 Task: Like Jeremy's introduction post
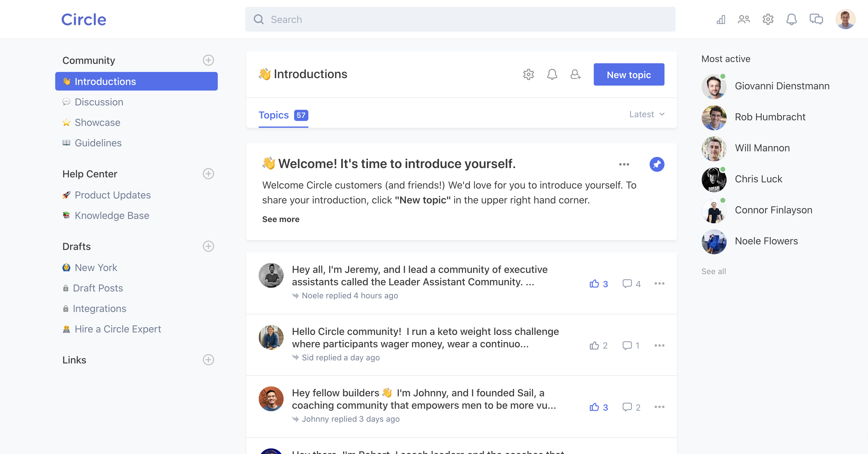599,284
